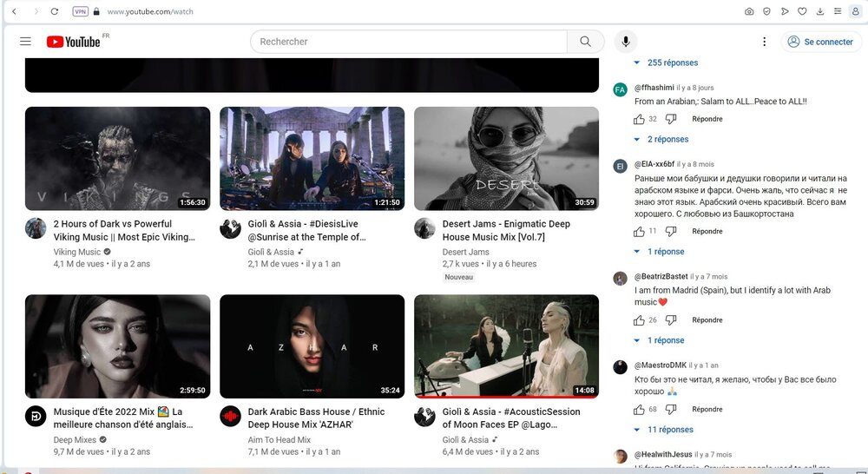Open the three-dot settings menu
868x474 pixels.
coord(764,42)
